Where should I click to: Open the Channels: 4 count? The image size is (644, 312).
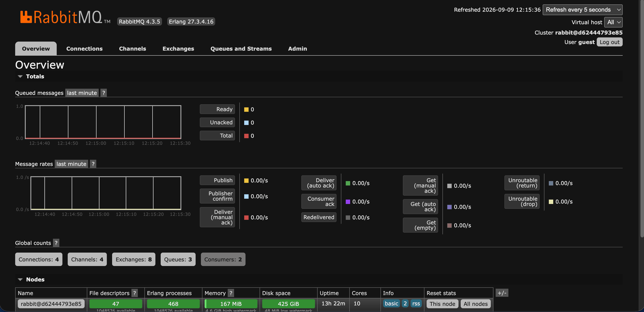tap(87, 259)
